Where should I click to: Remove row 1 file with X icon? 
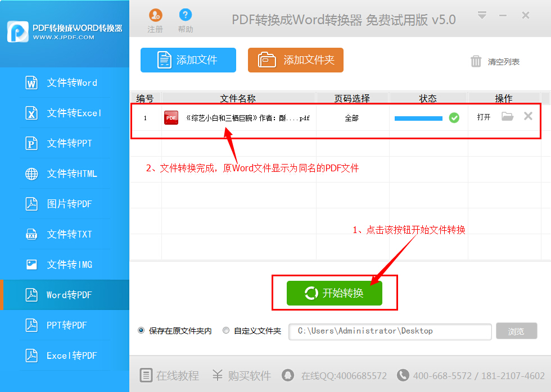coord(528,116)
